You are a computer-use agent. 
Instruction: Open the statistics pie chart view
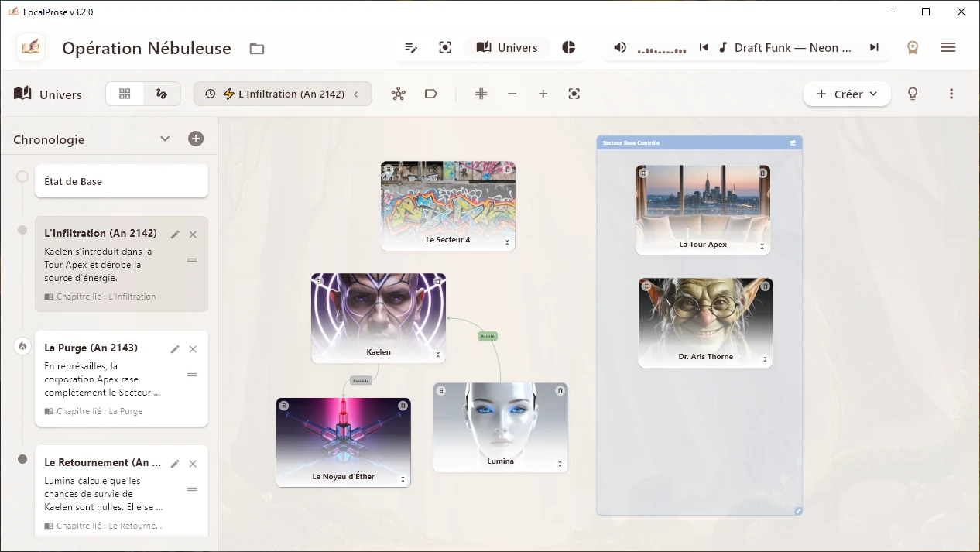pos(569,47)
